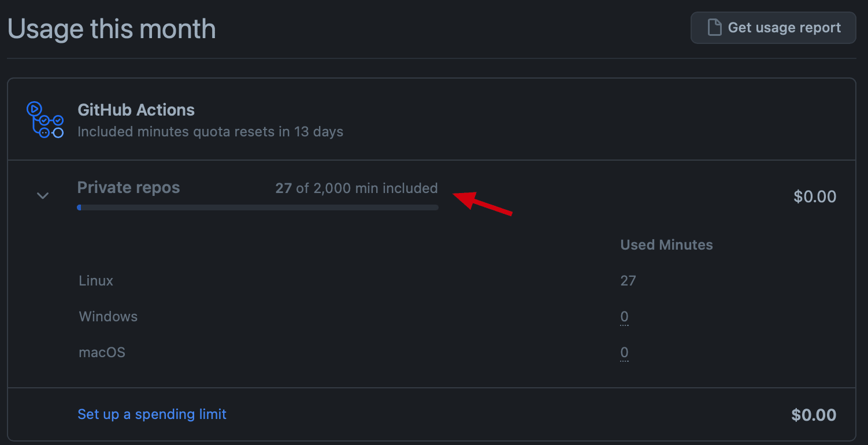Click the 27 of 2,000 min included text
Screen dimensions: 868x445
(357, 188)
